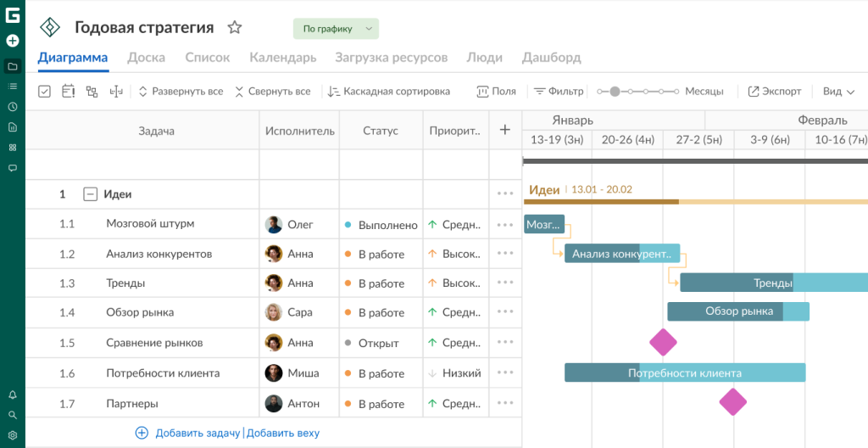The width and height of the screenshot is (868, 448).
Task: Collapse the Идеи task group
Action: coord(90,194)
